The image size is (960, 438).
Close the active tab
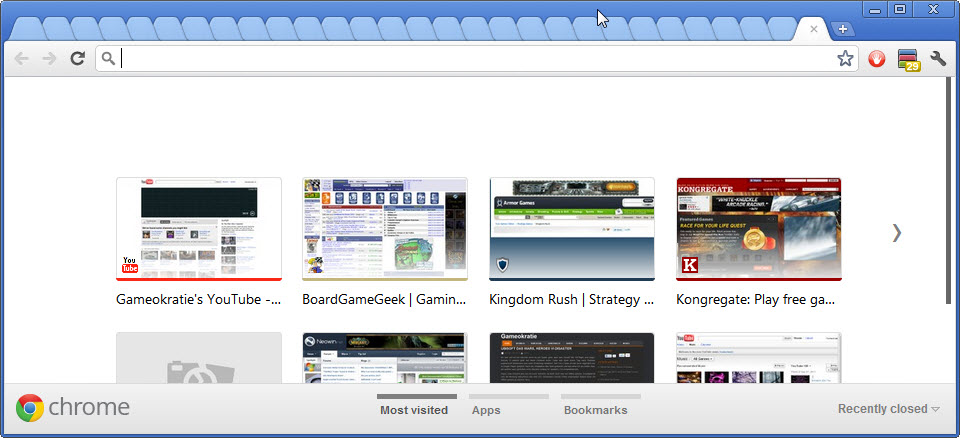pyautogui.click(x=814, y=29)
